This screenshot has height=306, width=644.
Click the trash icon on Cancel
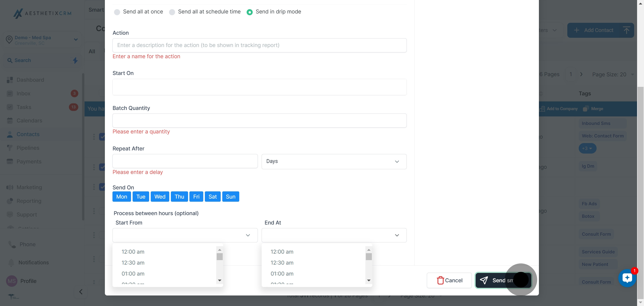click(x=440, y=280)
